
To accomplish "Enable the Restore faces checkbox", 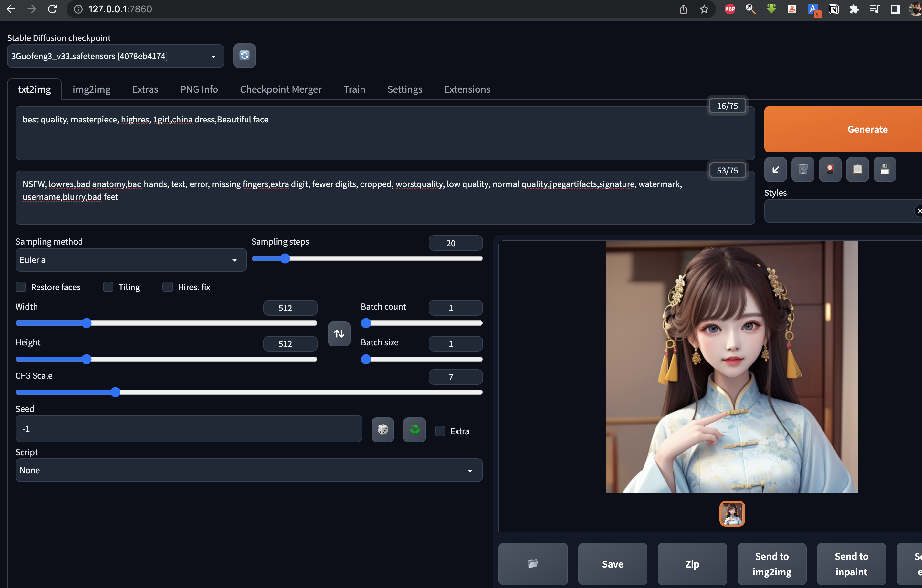I will (21, 287).
